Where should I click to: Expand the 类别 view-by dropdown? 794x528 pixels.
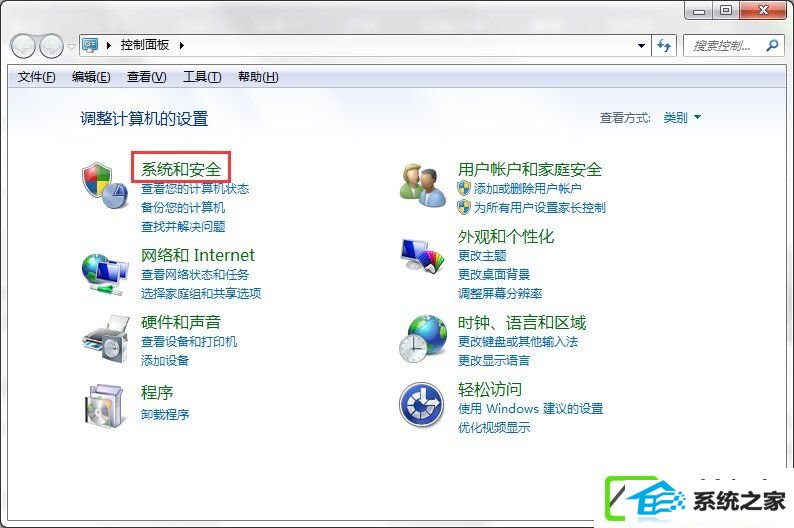pyautogui.click(x=682, y=118)
